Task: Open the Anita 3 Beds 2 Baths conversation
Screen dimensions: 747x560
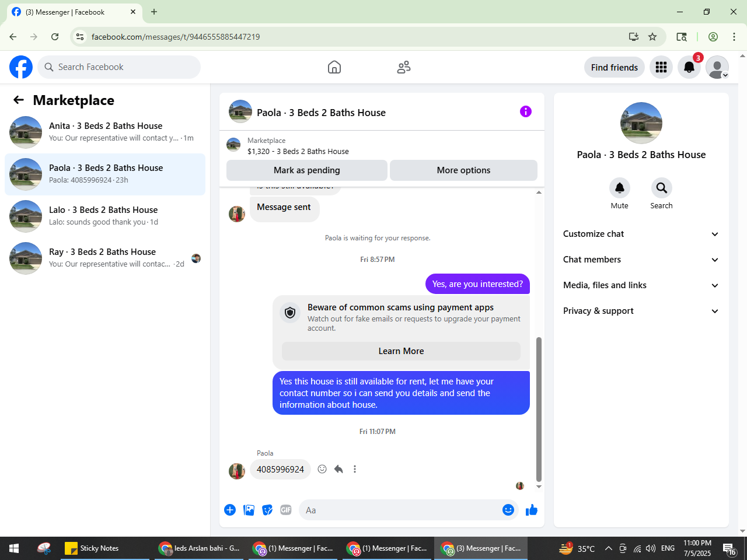Action: 105,132
